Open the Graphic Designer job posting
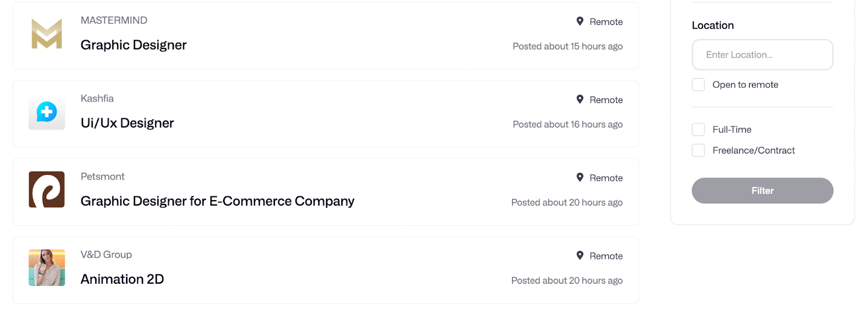Screen dimensions: 868x313 133,45
